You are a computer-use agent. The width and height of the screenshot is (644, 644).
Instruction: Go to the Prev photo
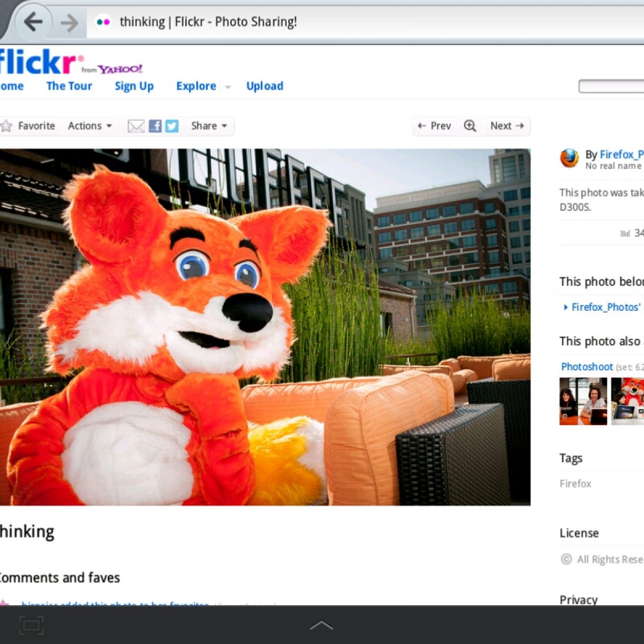point(434,126)
